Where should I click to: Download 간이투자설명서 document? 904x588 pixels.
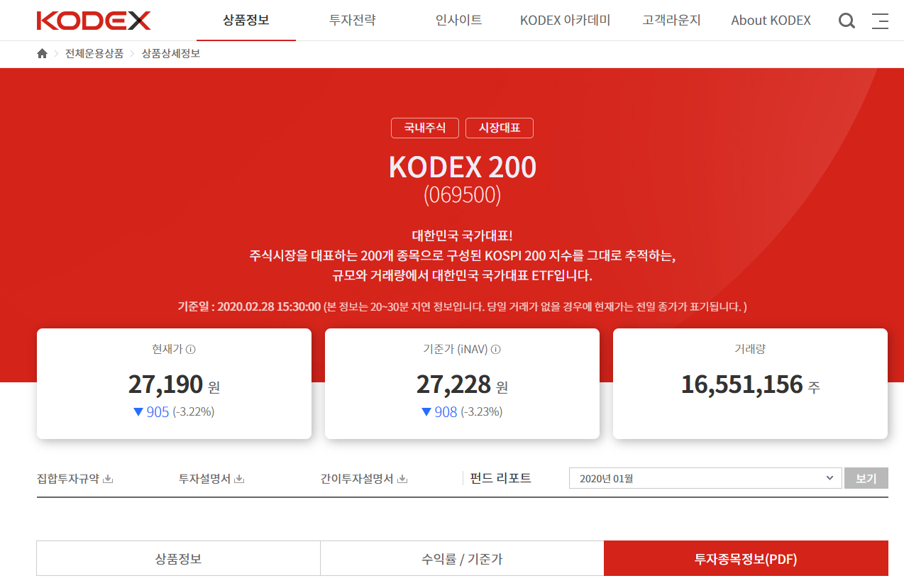point(364,479)
